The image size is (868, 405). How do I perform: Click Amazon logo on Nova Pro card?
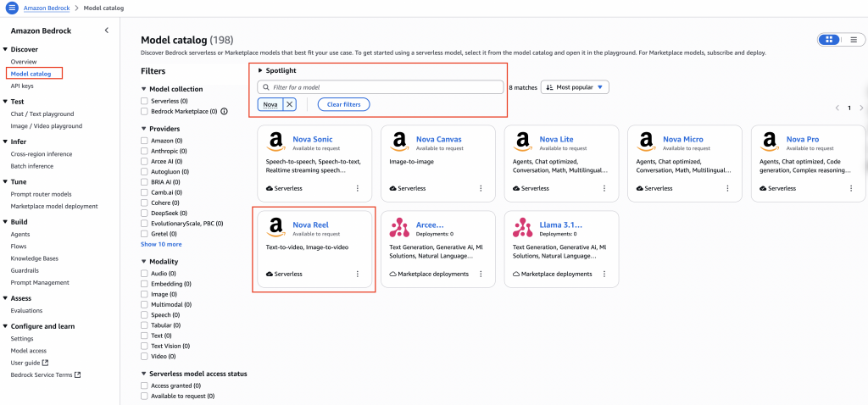[770, 142]
